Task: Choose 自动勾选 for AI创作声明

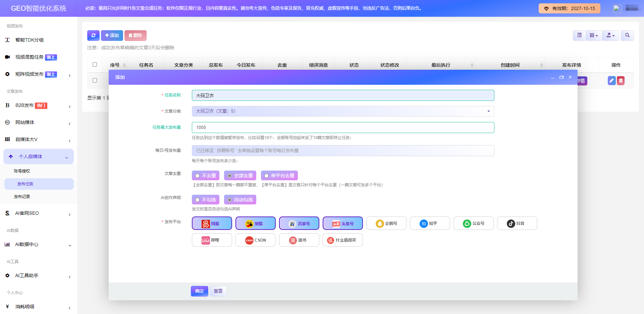Action: 240,200
